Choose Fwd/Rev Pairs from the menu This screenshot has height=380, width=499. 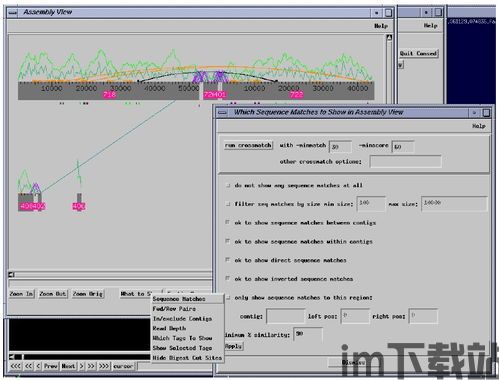(174, 309)
